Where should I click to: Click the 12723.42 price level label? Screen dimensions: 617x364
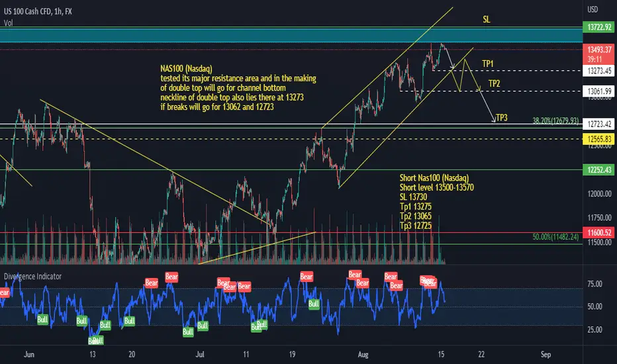coord(598,124)
